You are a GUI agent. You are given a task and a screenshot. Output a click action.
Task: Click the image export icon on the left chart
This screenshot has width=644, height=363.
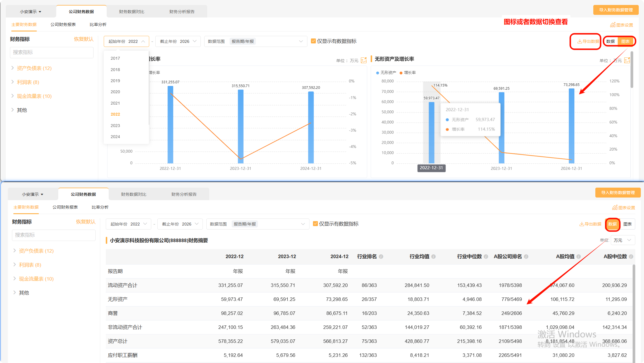pos(364,60)
